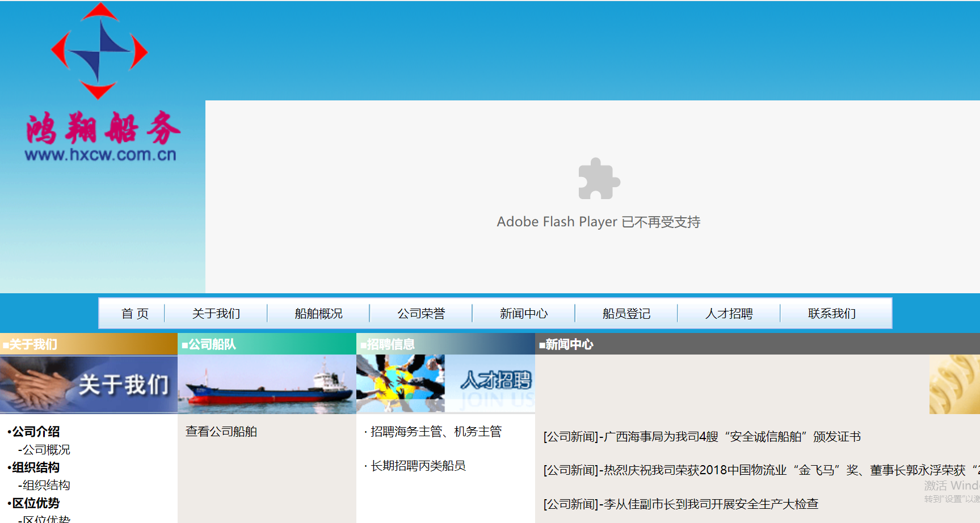This screenshot has width=980, height=523.
Task: Click the 人才招聘 JOIN US banner image
Action: click(x=445, y=383)
